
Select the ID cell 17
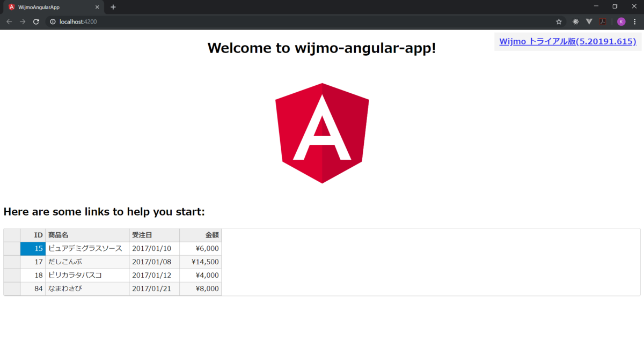pyautogui.click(x=33, y=262)
